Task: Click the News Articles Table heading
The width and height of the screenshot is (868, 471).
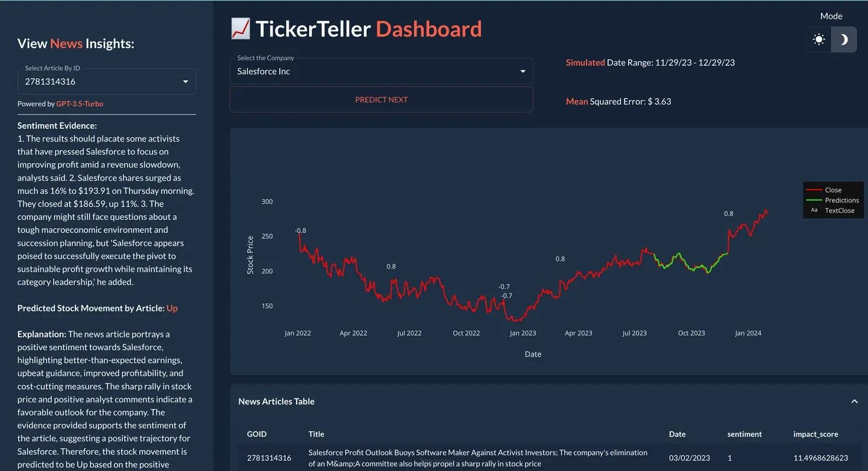Action: [x=277, y=401]
